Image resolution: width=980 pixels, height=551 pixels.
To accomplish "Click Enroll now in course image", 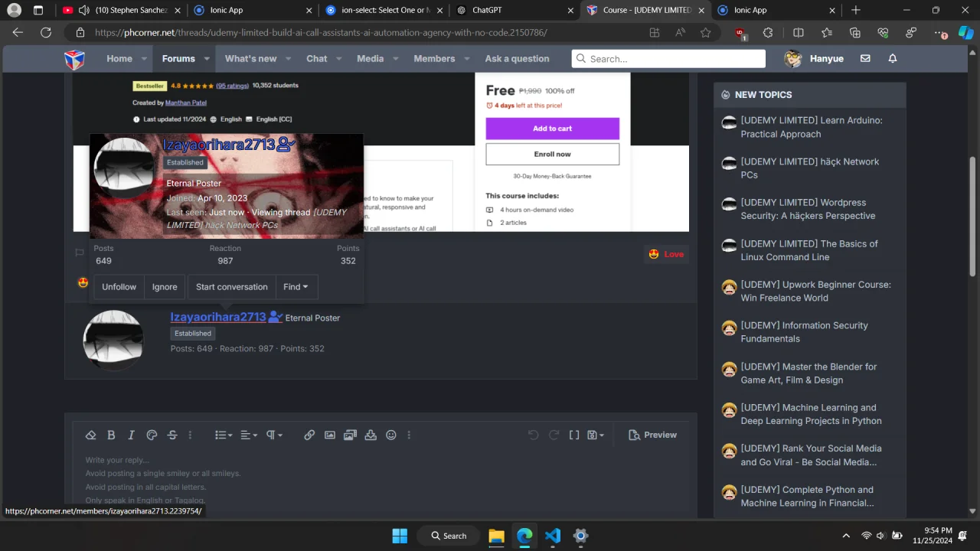I will pos(552,154).
